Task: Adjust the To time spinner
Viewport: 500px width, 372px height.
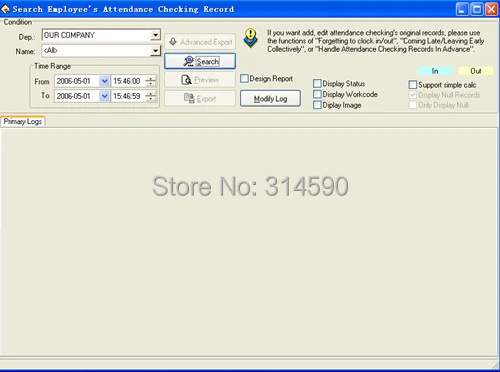Action: tap(151, 96)
